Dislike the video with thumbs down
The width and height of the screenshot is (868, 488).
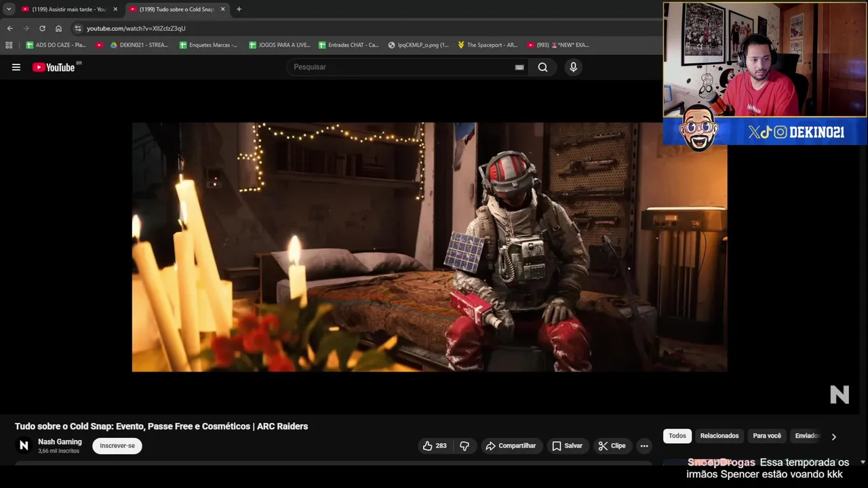[465, 446]
